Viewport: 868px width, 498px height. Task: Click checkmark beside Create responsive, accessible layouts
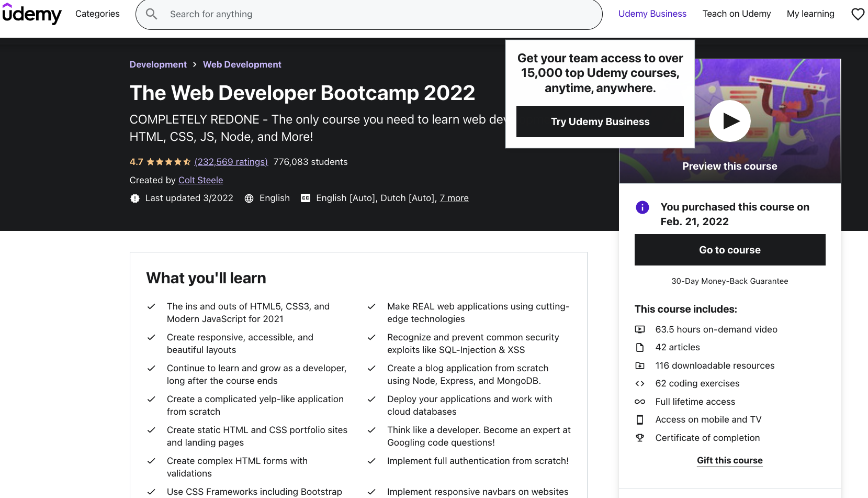coord(151,337)
